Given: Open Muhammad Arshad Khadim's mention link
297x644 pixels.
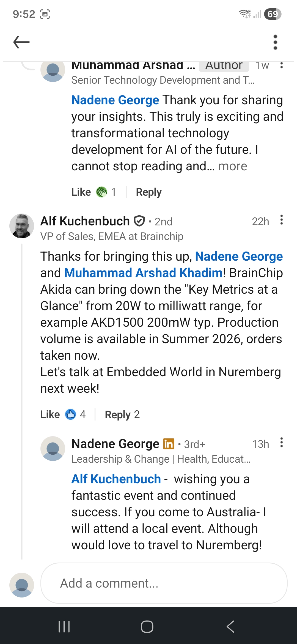Looking at the screenshot, I should tap(143, 272).
